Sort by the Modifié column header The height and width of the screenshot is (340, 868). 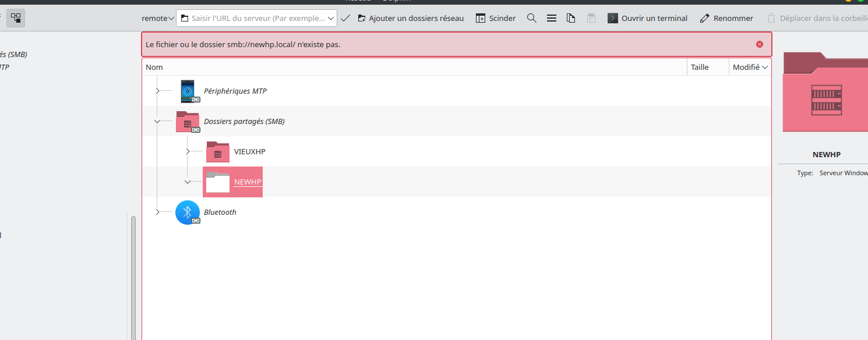point(750,67)
